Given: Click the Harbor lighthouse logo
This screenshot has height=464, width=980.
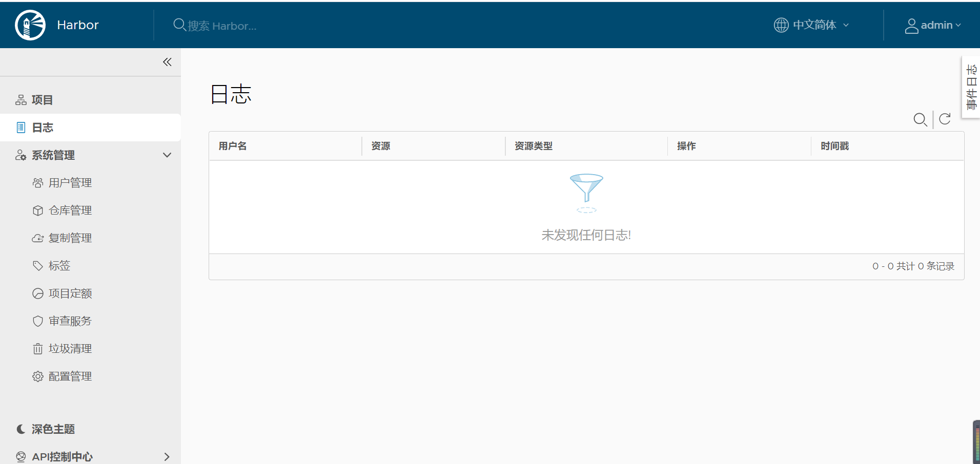Looking at the screenshot, I should [30, 25].
